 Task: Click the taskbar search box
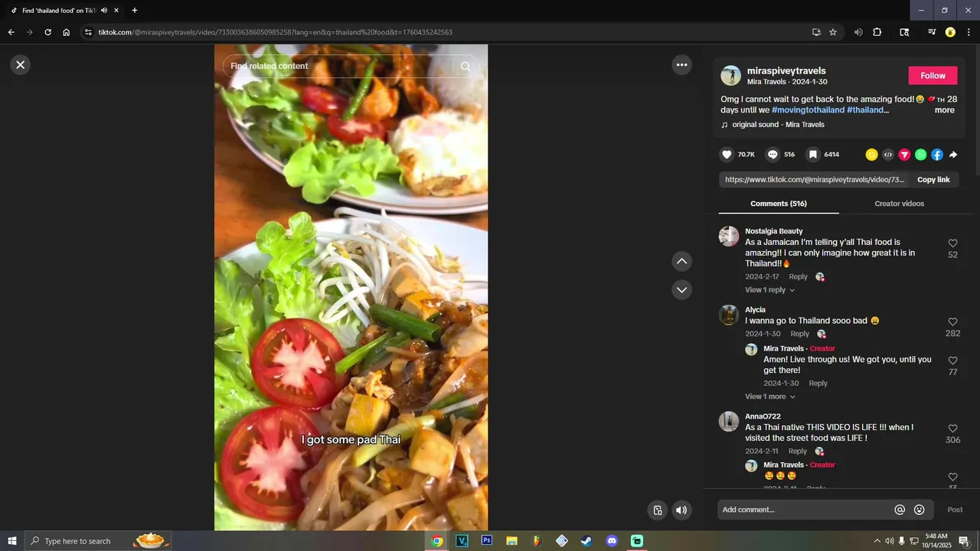(98, 541)
